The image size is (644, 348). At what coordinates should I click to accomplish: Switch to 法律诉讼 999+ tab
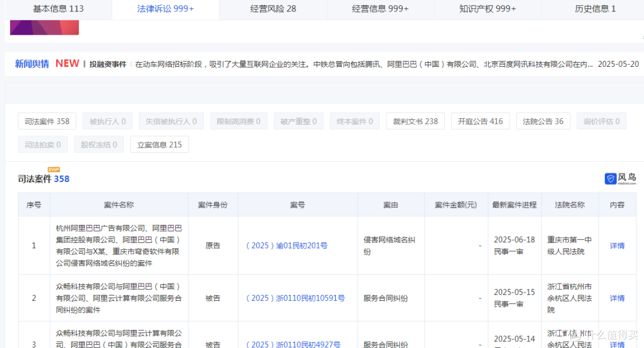click(x=166, y=9)
